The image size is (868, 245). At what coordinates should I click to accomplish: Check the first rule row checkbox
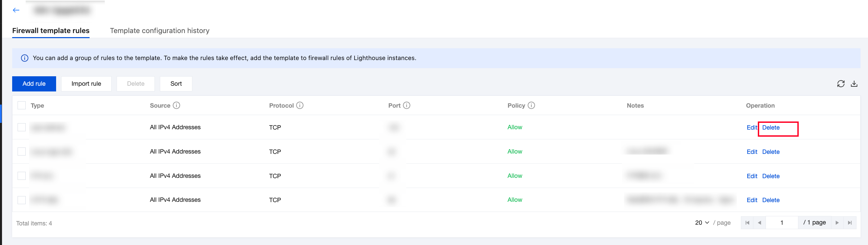(22, 127)
